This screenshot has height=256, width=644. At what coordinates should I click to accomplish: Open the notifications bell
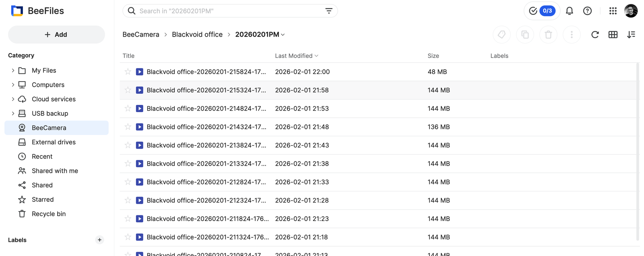(569, 11)
